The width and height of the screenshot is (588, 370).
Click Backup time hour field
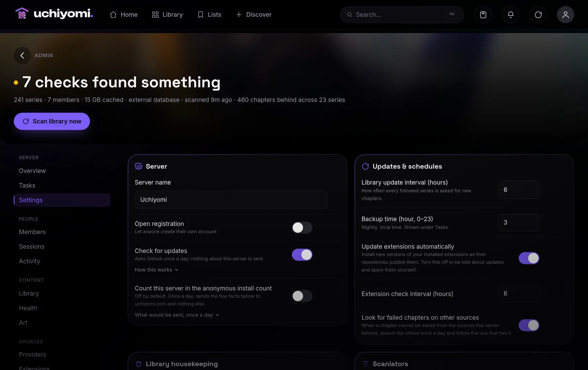518,222
